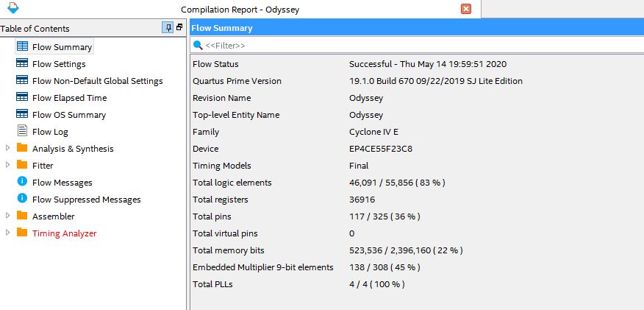Select the Analysis & Synthesis label
Screen dimensions: 644x310
(x=73, y=149)
